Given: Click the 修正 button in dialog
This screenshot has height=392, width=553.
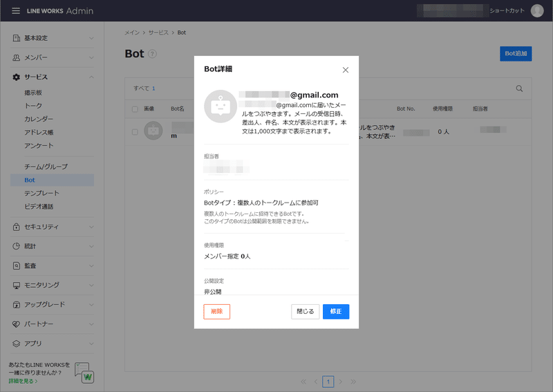Looking at the screenshot, I should [x=336, y=312].
